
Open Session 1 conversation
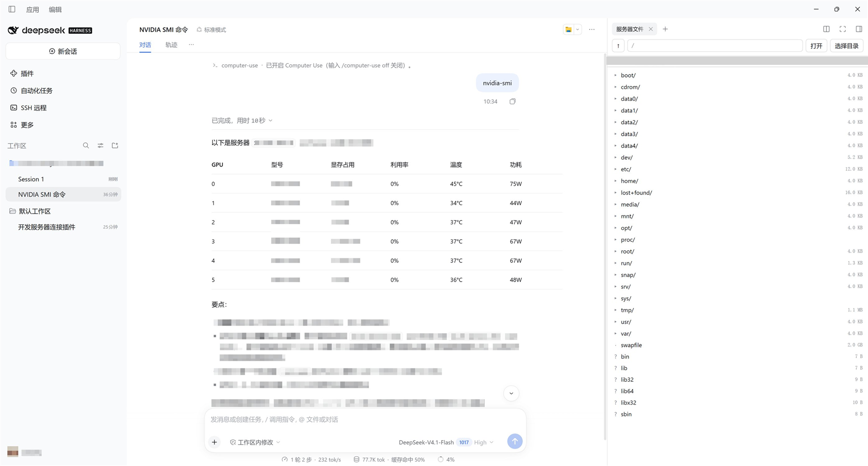click(63, 179)
